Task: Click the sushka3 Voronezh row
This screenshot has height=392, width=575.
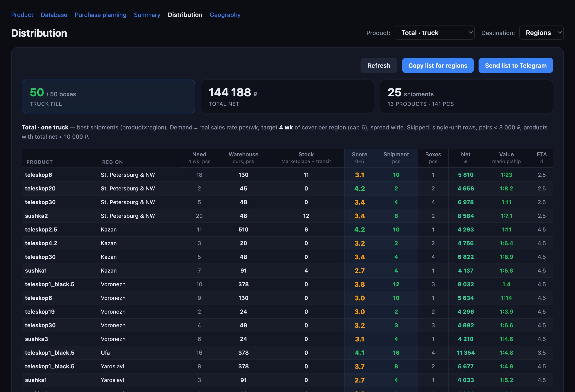Action: (287, 339)
